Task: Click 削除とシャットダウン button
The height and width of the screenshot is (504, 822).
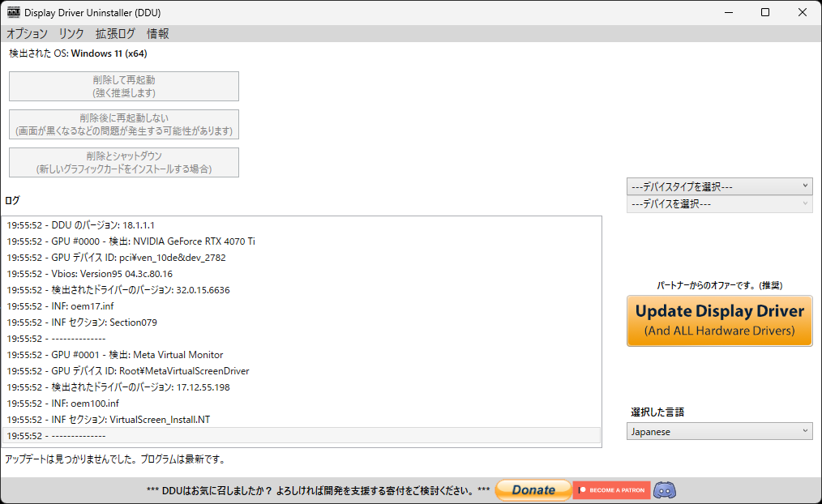Action: [124, 162]
